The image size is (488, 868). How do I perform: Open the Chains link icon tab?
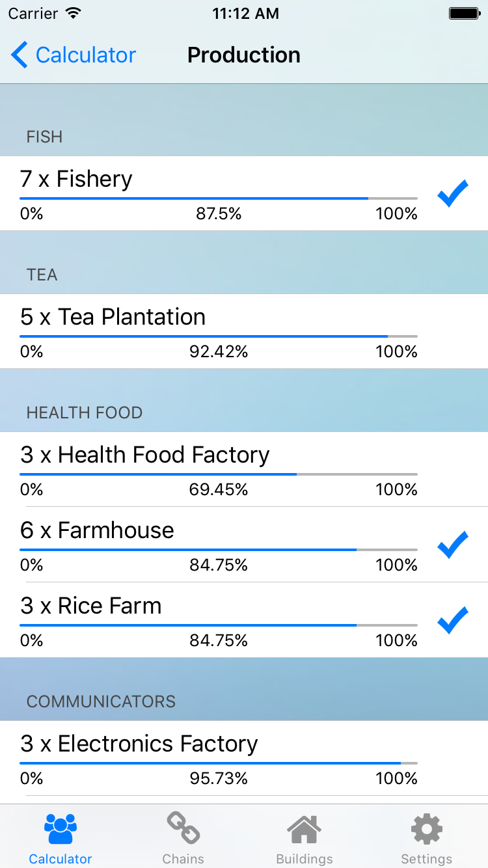(183, 828)
